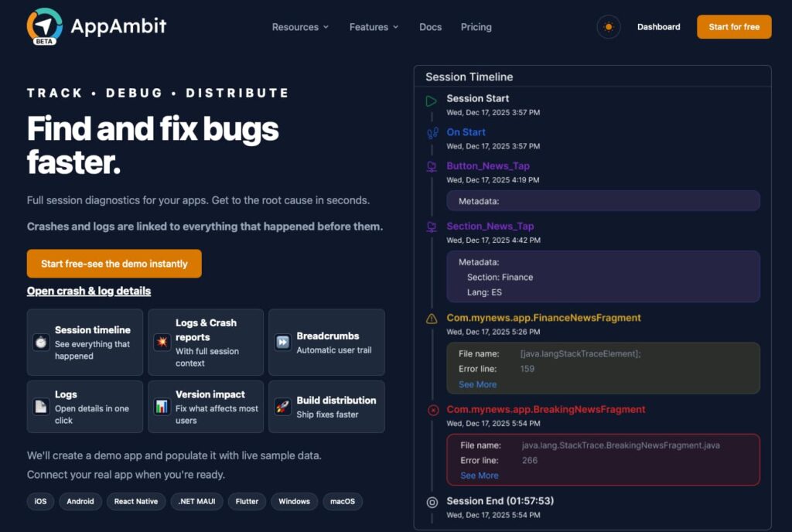Expand See More under FinanceNewsFragment error
The height and width of the screenshot is (532, 792).
(479, 384)
